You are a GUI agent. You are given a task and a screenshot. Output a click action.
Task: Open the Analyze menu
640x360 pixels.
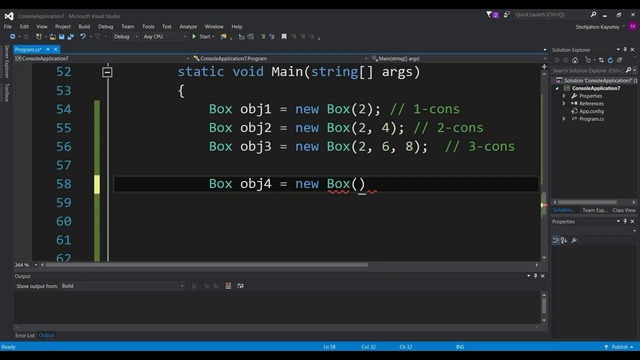(188, 27)
